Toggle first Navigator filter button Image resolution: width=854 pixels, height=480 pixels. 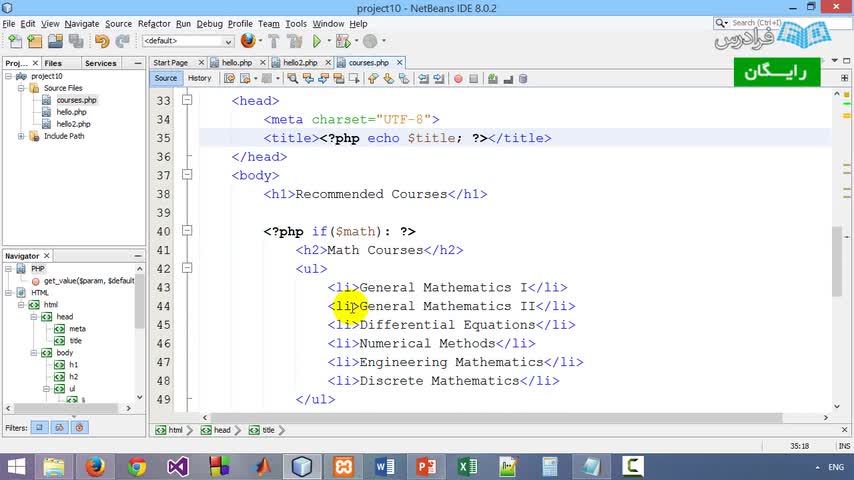click(39, 427)
